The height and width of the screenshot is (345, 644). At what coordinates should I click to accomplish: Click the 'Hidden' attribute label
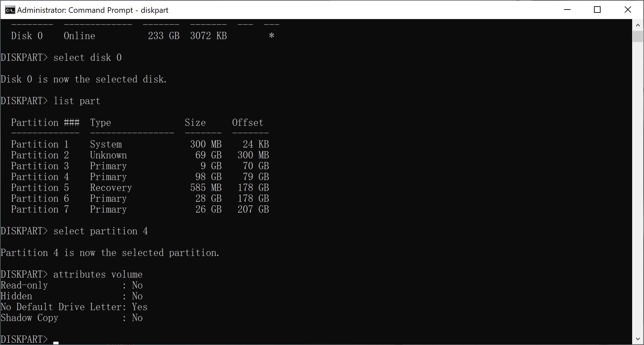click(16, 296)
